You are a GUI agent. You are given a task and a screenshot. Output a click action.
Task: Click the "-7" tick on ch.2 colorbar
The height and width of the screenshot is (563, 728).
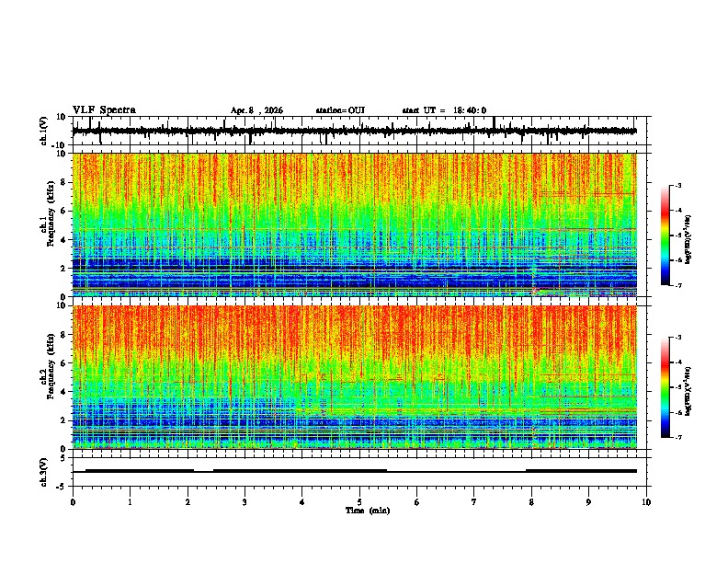[678, 438]
